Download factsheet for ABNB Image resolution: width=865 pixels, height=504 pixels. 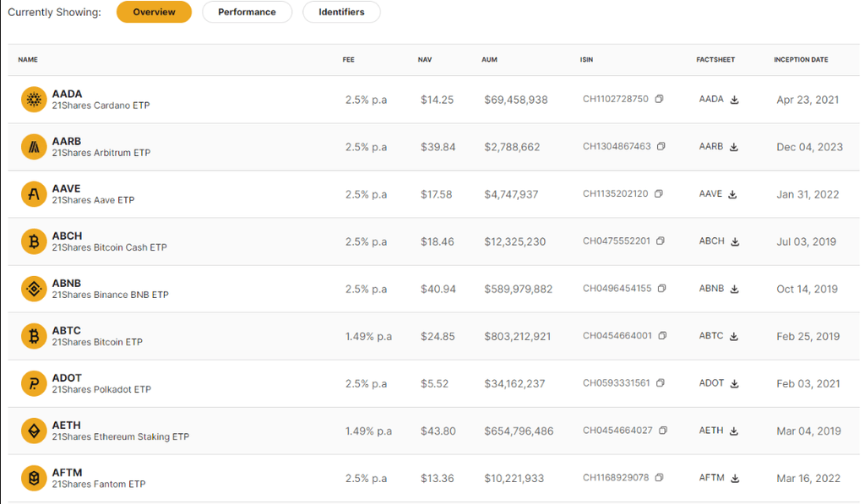[x=735, y=289]
